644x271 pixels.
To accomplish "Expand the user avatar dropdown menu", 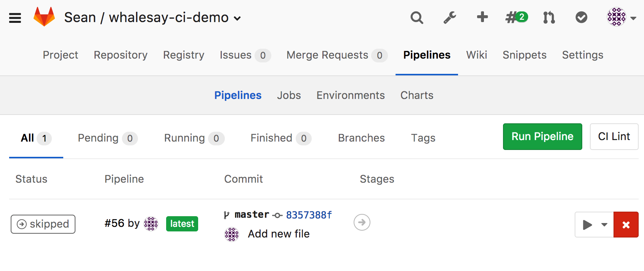I will [x=622, y=17].
